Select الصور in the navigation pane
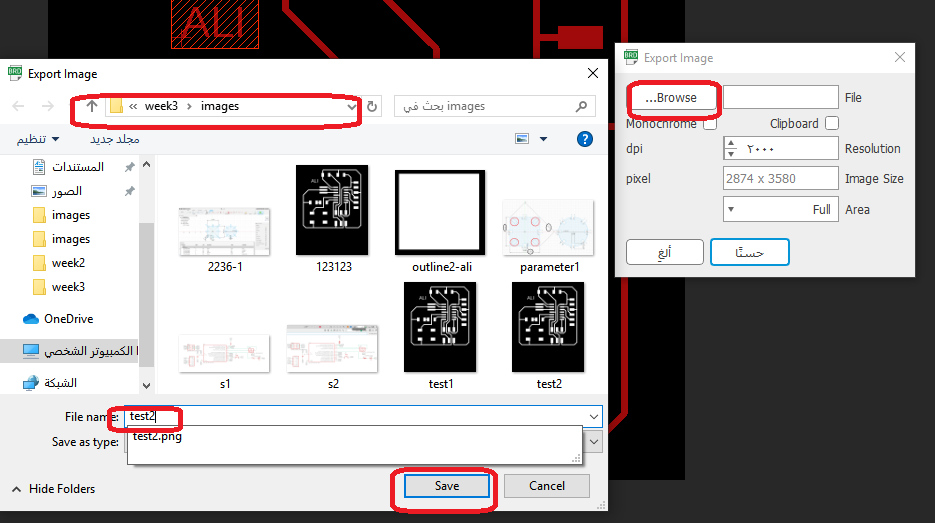The width and height of the screenshot is (935, 523). pos(67,191)
